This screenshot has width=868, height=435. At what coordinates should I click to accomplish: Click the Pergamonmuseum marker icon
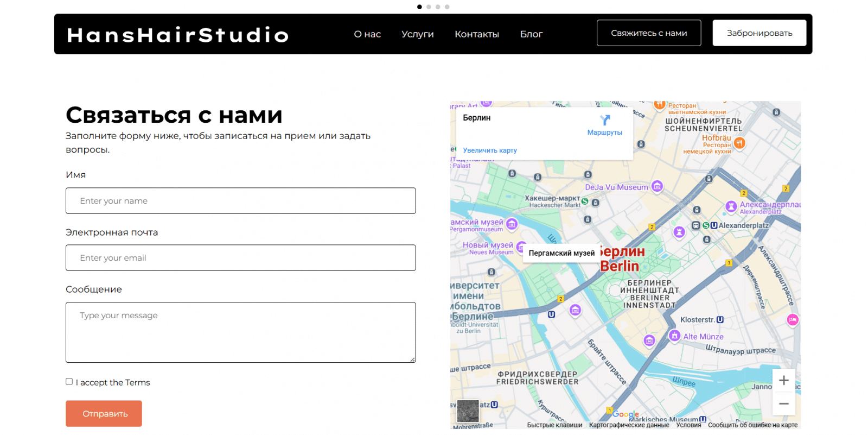512,224
